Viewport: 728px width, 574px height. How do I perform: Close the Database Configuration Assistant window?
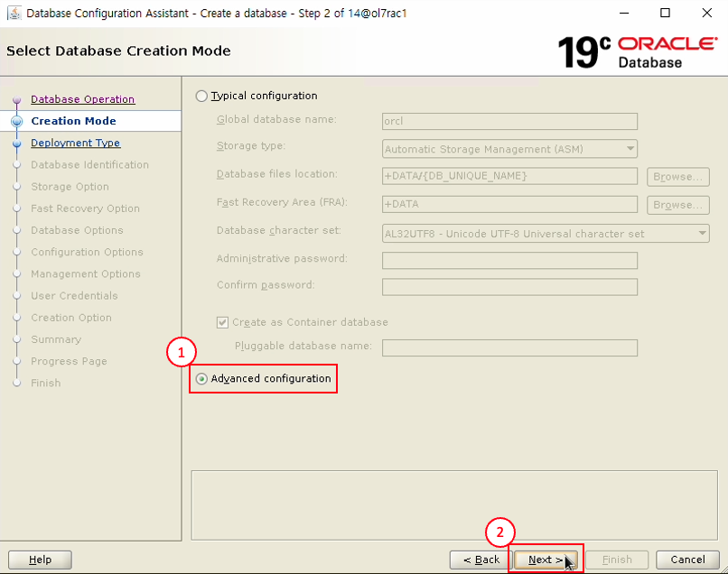pyautogui.click(x=706, y=13)
